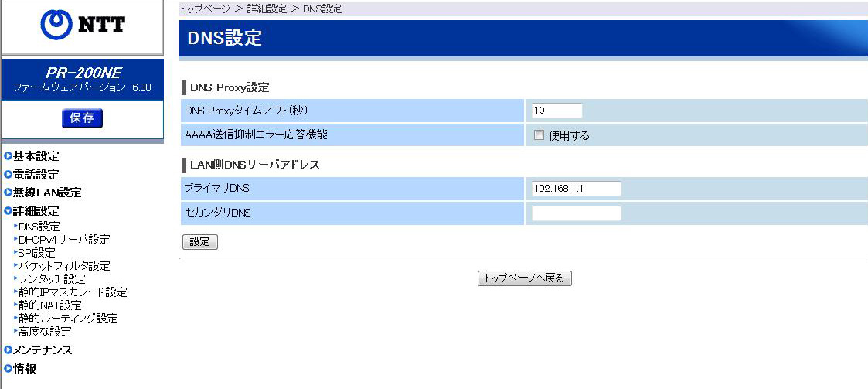868x389 pixels.
Task: Open the DNS設定 sidebar link
Action: coord(39,227)
